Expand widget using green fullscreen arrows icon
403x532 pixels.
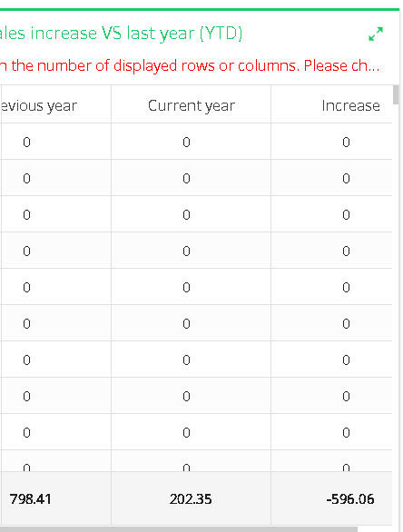(x=376, y=34)
